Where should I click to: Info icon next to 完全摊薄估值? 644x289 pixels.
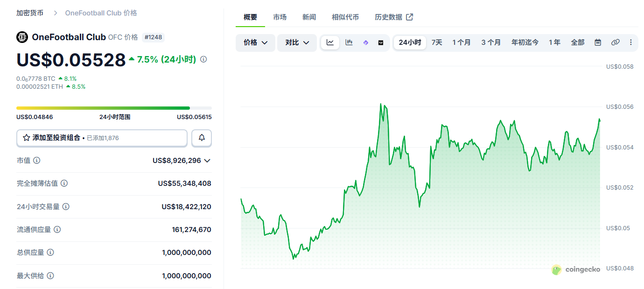(64, 183)
